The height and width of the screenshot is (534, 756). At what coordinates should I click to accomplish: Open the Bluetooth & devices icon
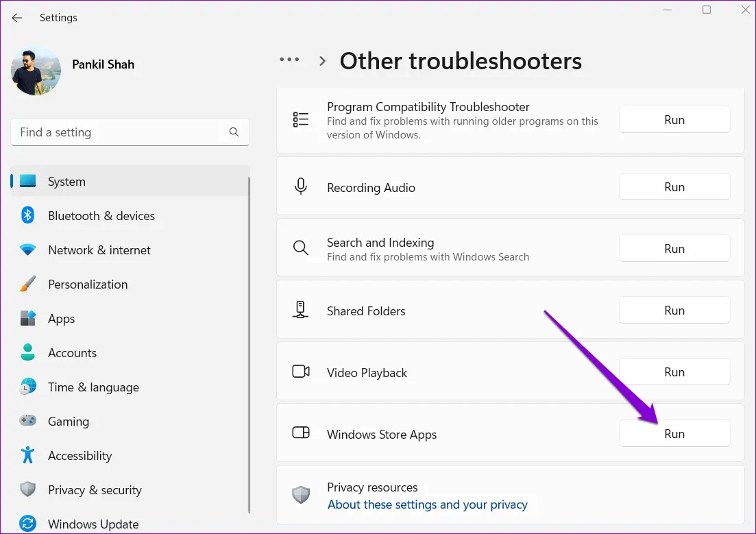point(27,216)
